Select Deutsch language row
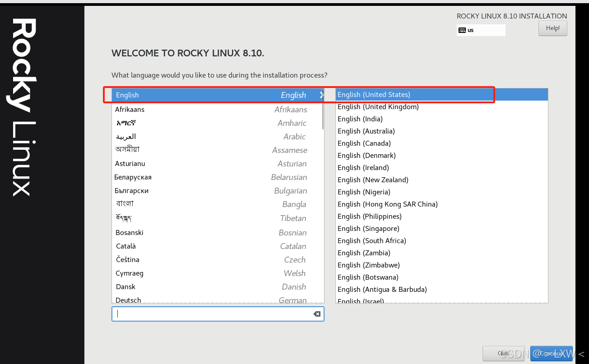Image resolution: width=589 pixels, height=364 pixels. 218,299
